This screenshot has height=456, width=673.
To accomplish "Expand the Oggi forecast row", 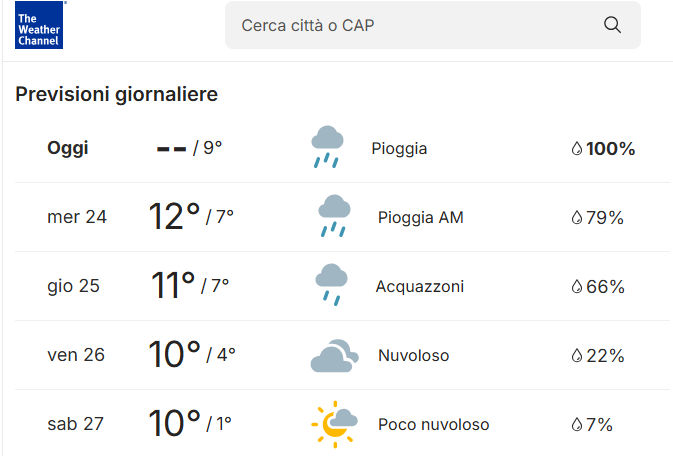I will point(68,149).
